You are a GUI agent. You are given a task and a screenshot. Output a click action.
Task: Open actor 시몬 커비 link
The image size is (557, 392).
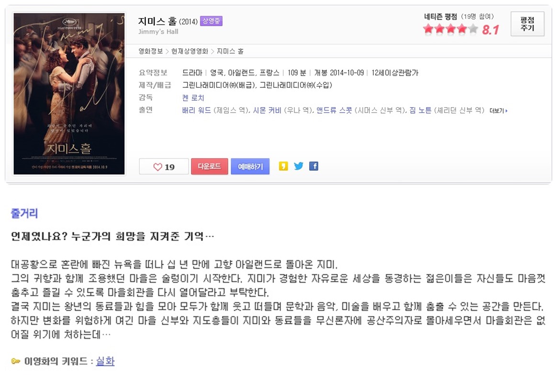(267, 110)
